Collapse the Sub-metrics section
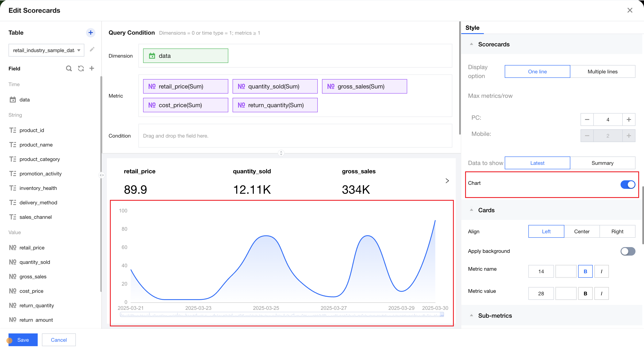644x350 pixels. click(471, 316)
